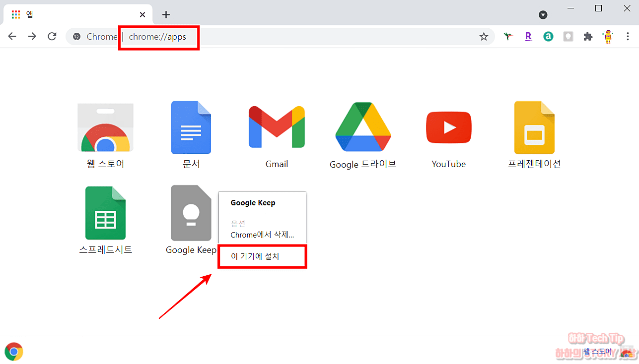The width and height of the screenshot is (639, 364).
Task: Bookmark this page with the star icon
Action: (484, 36)
